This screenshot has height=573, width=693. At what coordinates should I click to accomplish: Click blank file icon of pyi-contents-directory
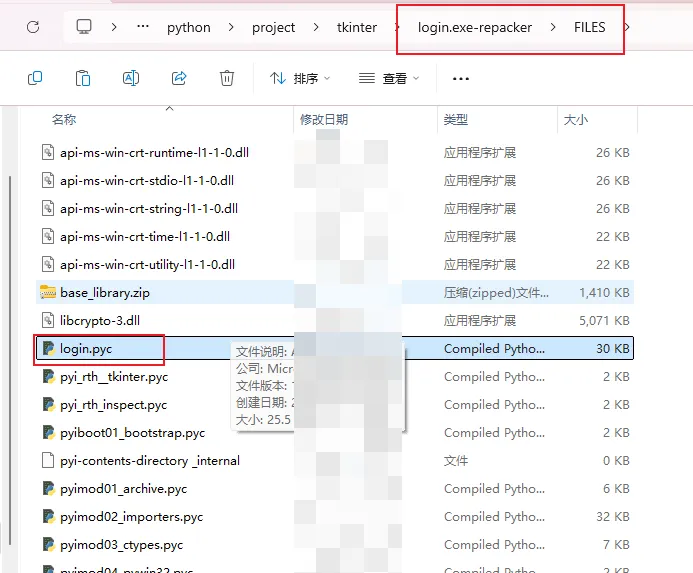(x=48, y=460)
